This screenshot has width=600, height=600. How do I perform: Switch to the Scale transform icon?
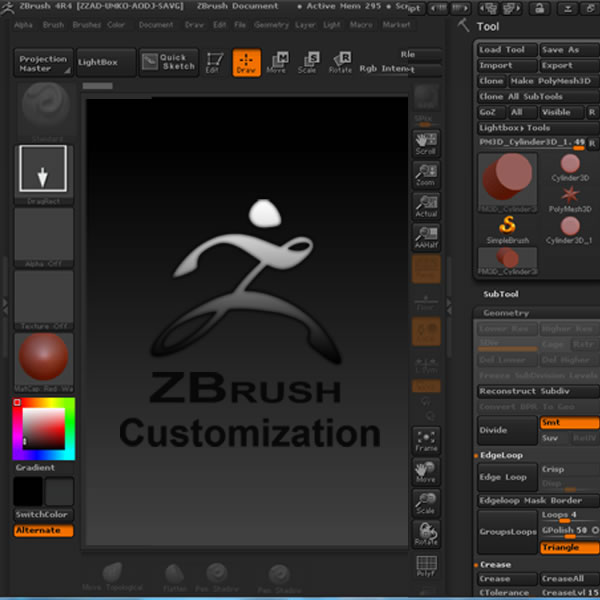(x=309, y=63)
